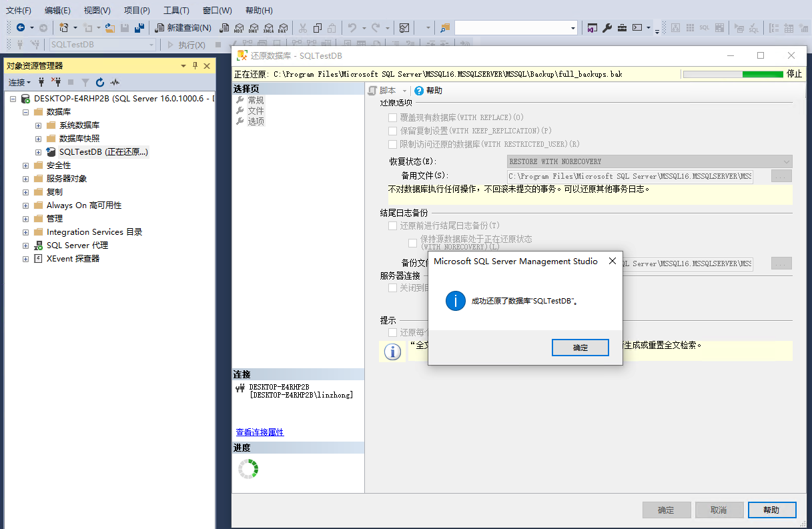Click the 帮助 button at dialog bottom
Screen dimensions: 812x529
(x=772, y=510)
